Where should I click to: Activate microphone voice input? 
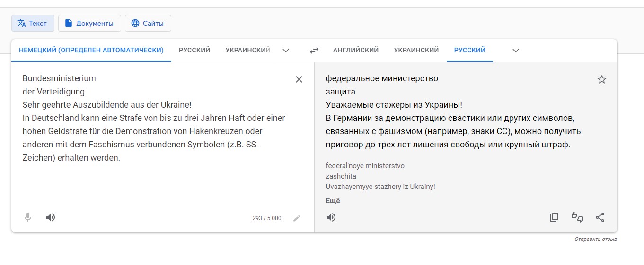[x=28, y=217]
